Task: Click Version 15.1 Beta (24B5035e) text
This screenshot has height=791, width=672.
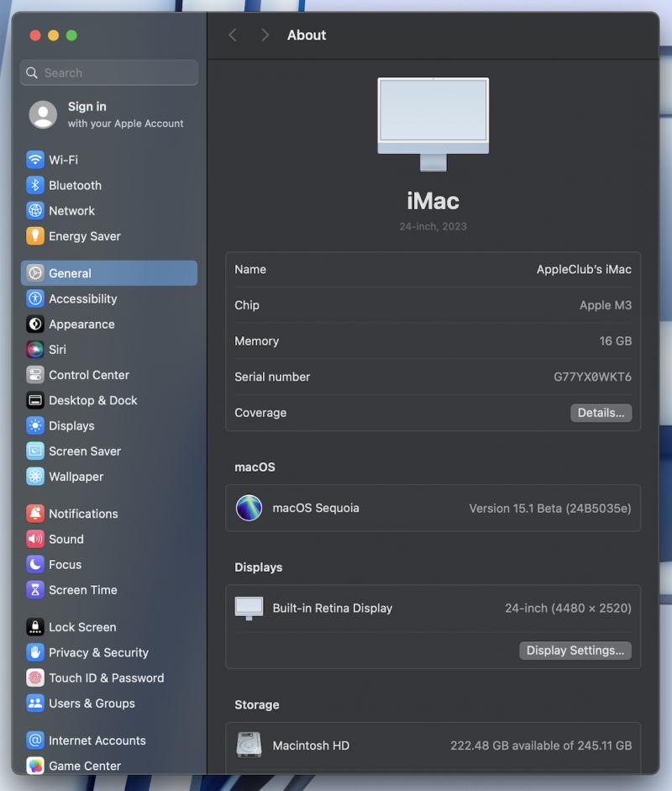Action: coord(550,508)
